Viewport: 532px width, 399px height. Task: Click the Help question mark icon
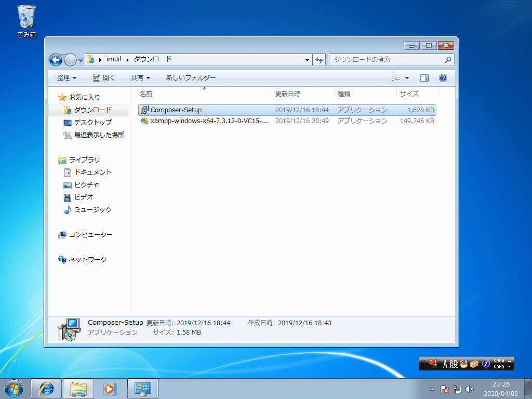442,78
